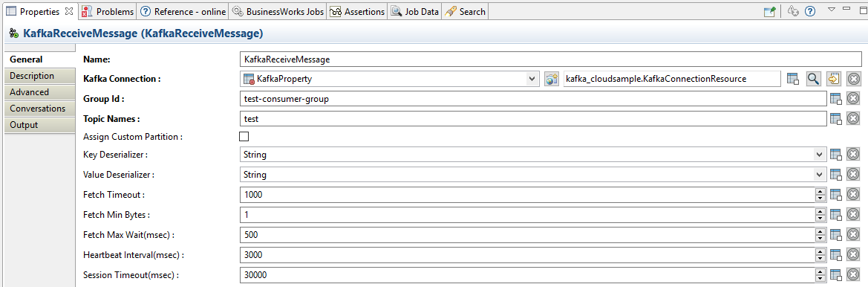This screenshot has height=287, width=868.
Task: Expand the KafkaProperty connection dropdown
Action: click(x=532, y=80)
